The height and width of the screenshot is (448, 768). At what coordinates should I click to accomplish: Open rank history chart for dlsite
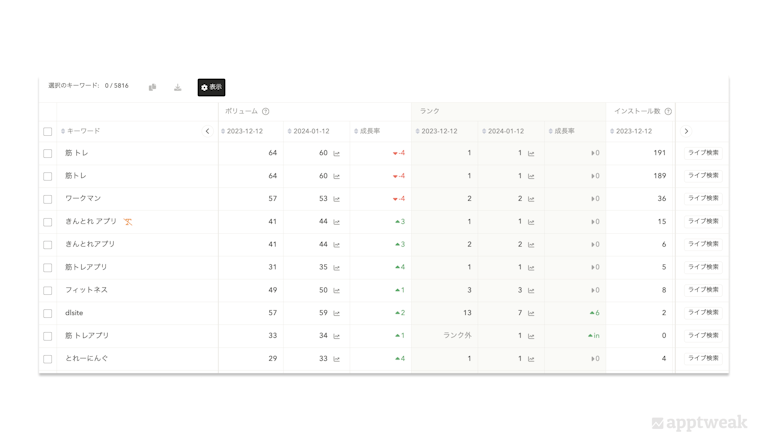pos(531,313)
